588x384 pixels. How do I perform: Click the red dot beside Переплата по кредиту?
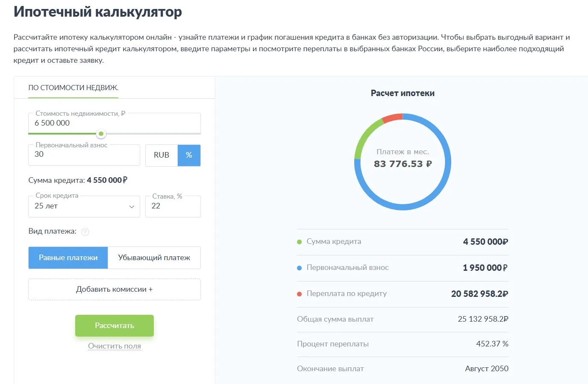coord(299,294)
